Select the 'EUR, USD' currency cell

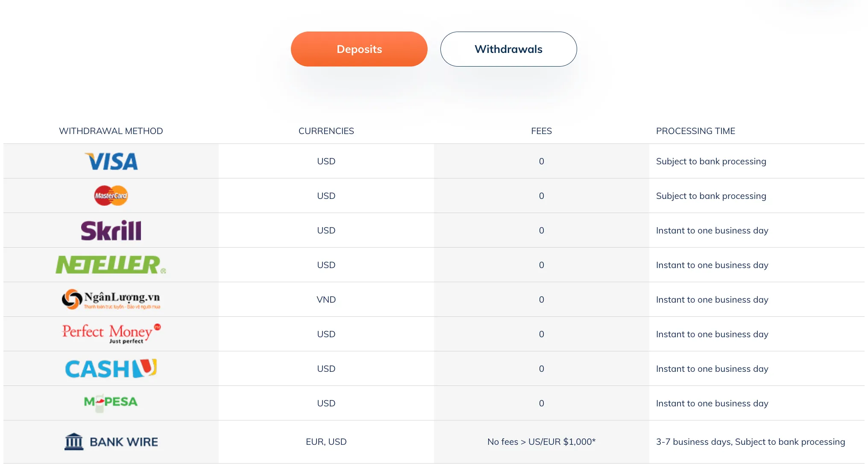pyautogui.click(x=326, y=442)
